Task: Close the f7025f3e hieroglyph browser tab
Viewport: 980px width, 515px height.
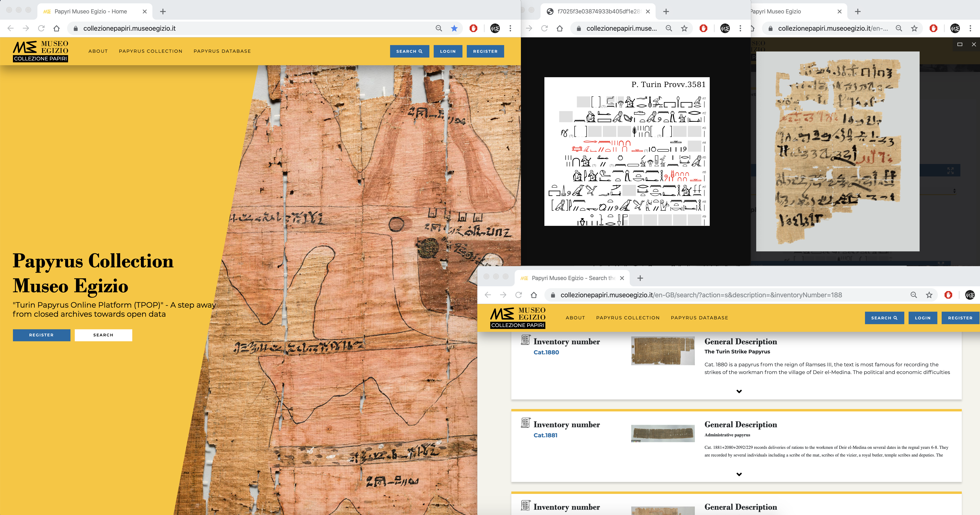Action: [x=648, y=12]
